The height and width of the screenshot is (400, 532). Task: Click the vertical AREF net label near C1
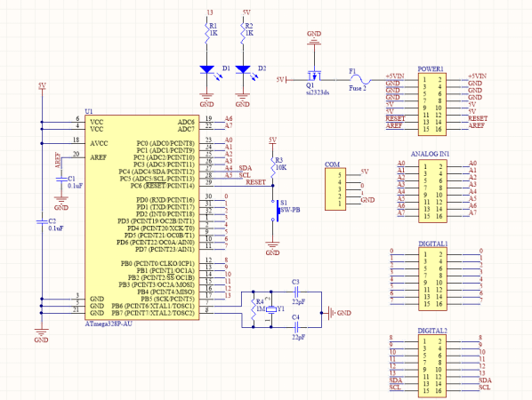pyautogui.click(x=58, y=160)
